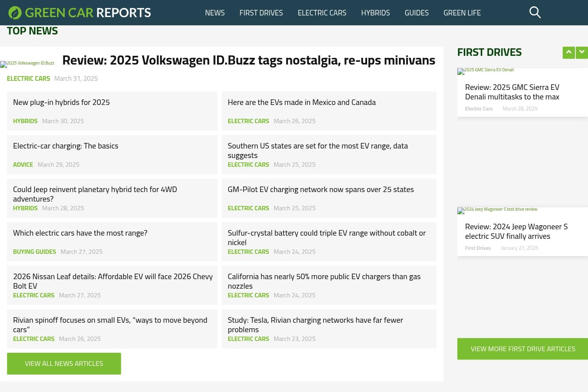Open the Jeep Wagoneer S review title
The height and width of the screenshot is (392, 588).
point(516,231)
